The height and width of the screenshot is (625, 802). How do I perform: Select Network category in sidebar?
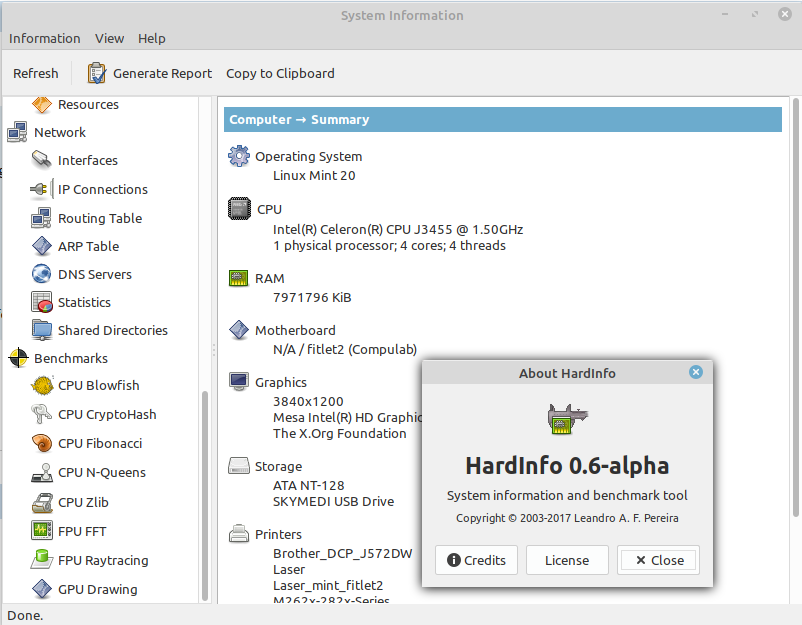60,132
